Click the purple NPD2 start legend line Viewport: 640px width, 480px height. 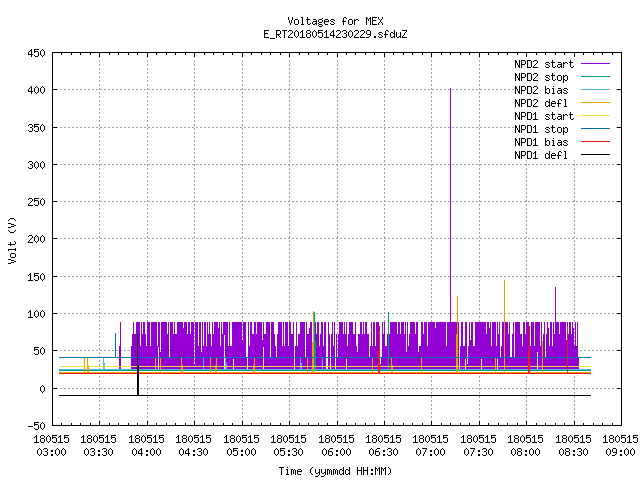tap(595, 64)
